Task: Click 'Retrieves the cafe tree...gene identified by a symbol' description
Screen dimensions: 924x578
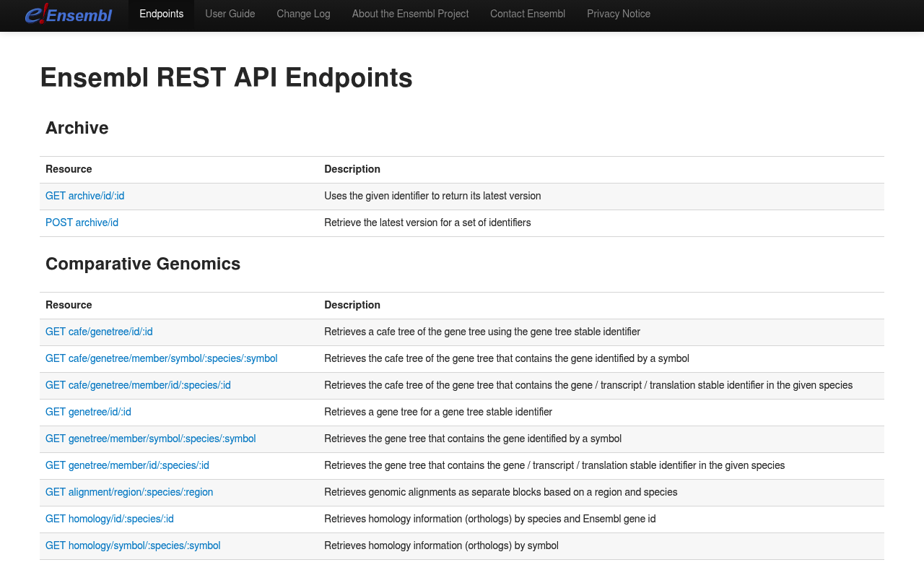Action: tap(507, 358)
